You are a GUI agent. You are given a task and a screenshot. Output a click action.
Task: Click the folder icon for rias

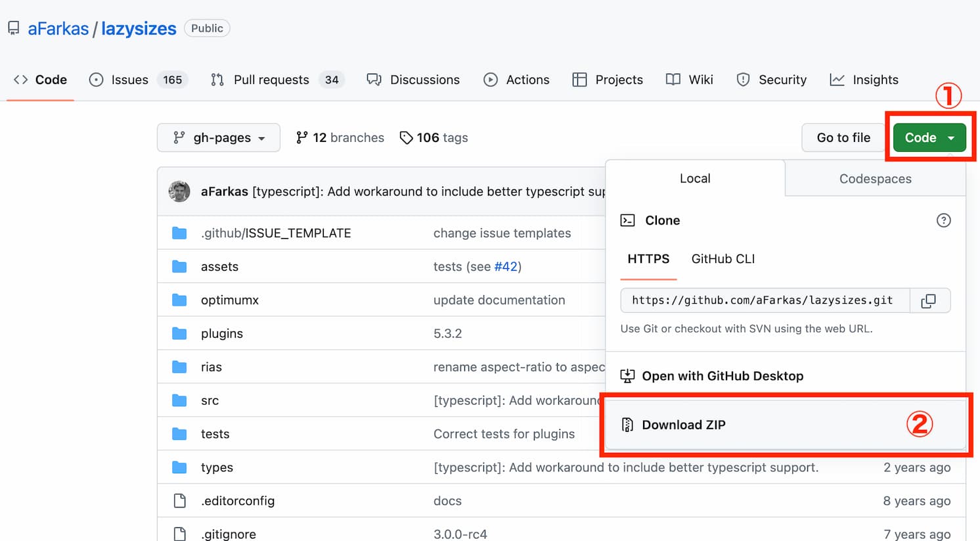pos(179,367)
